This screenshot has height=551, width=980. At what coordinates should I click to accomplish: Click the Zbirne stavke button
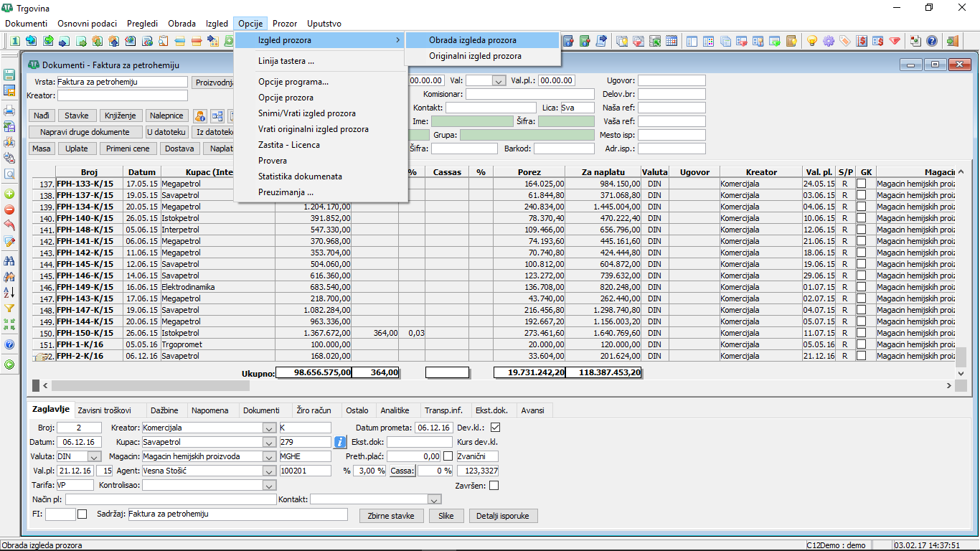[x=390, y=516]
